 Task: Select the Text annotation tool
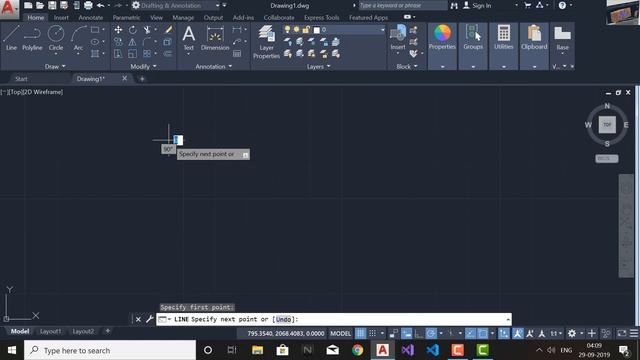pyautogui.click(x=189, y=38)
